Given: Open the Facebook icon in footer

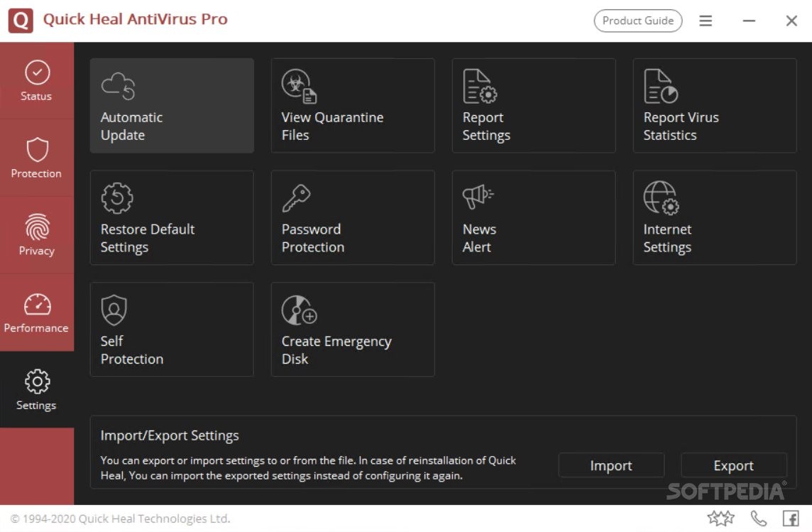Looking at the screenshot, I should click(791, 518).
